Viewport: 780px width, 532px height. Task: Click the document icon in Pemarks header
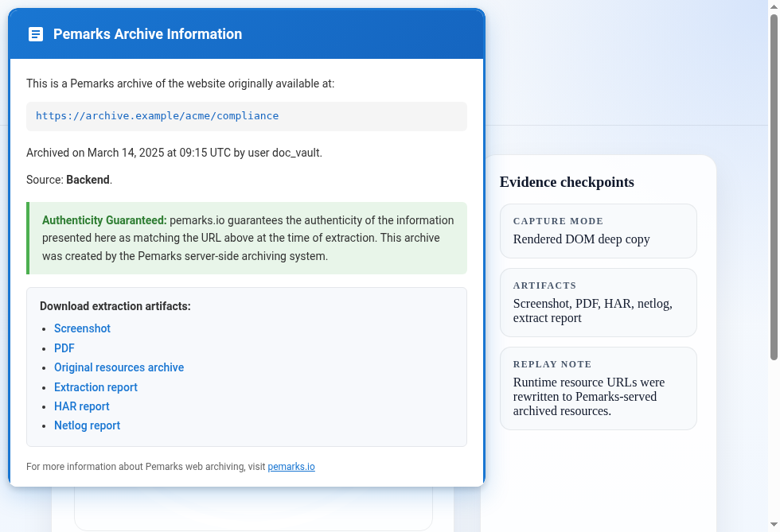coord(36,34)
